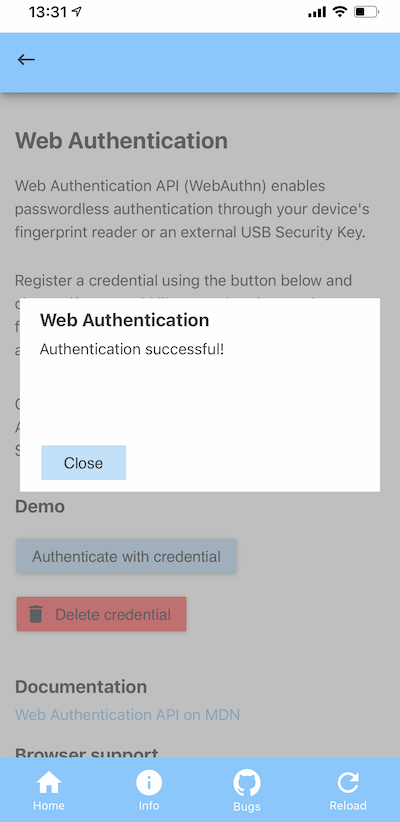Select the Info tab label
Screen dimensions: 400x822
[149, 805]
